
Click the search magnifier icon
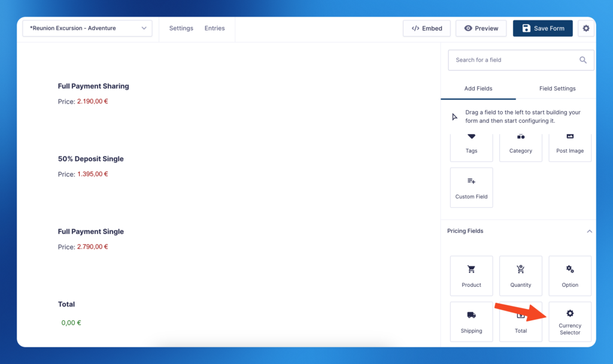coord(583,60)
